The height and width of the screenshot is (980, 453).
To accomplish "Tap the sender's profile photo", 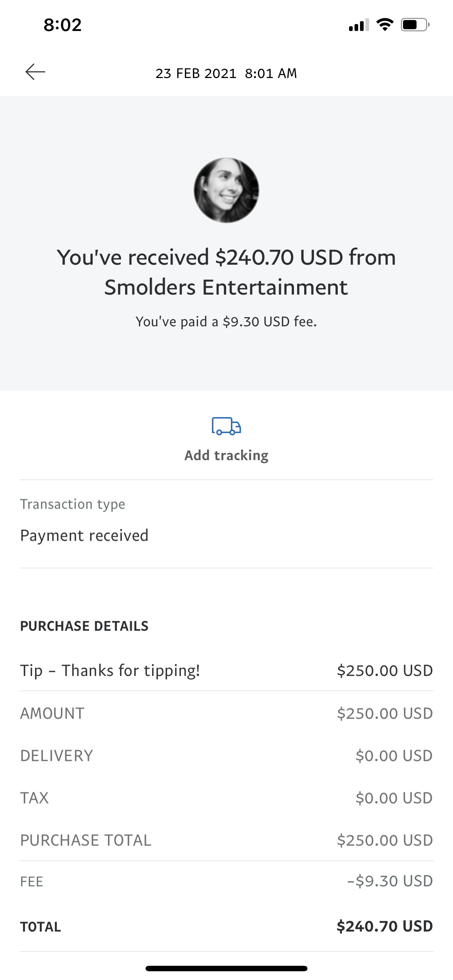I will pos(226,190).
